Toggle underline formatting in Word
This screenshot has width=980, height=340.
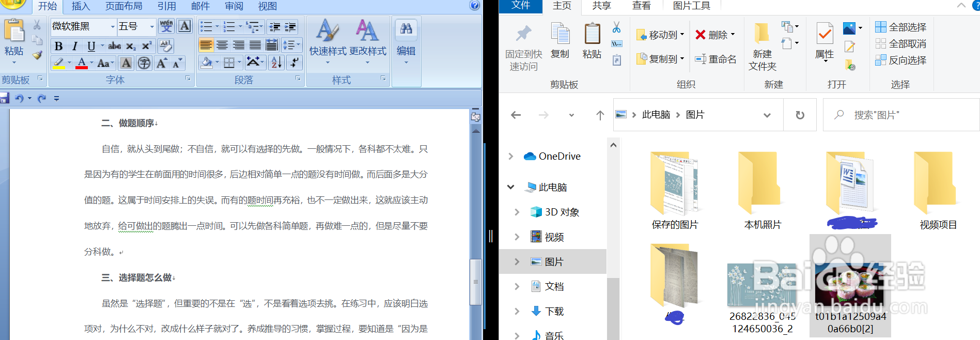click(x=91, y=46)
